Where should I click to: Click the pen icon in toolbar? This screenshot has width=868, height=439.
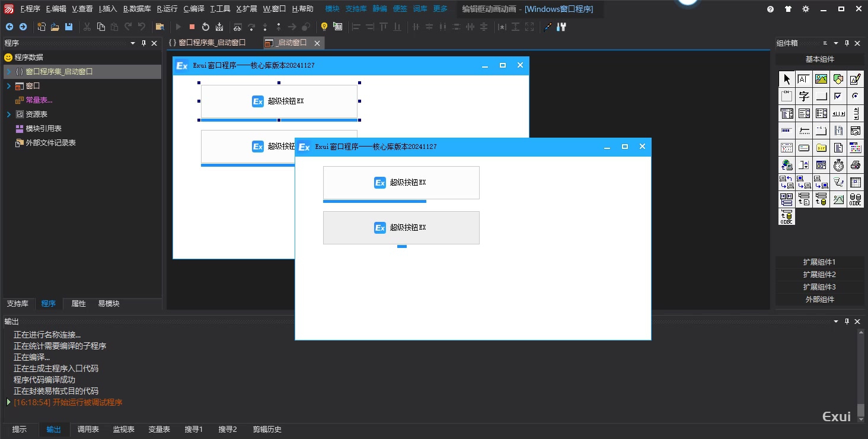click(548, 27)
